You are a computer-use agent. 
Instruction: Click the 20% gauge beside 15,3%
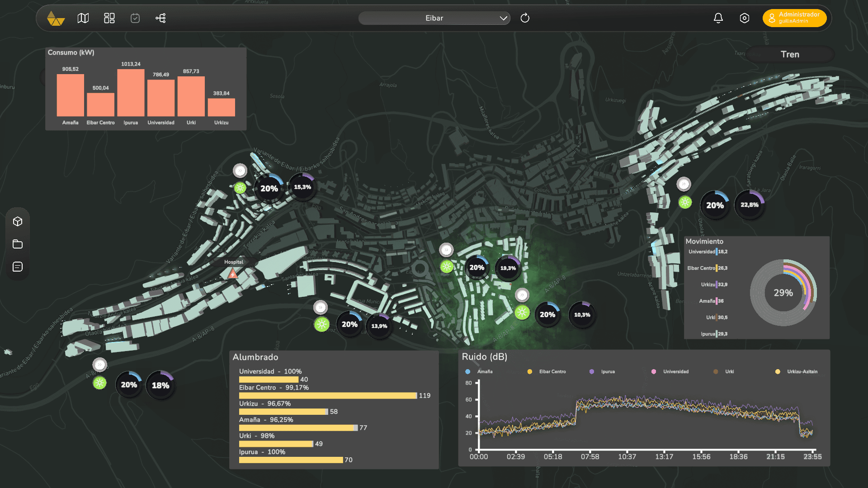269,188
